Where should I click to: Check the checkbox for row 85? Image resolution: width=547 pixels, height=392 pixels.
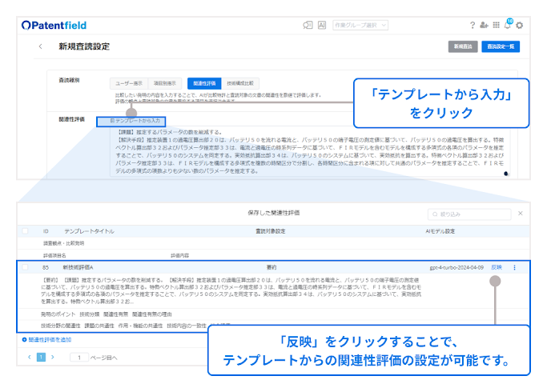click(26, 267)
